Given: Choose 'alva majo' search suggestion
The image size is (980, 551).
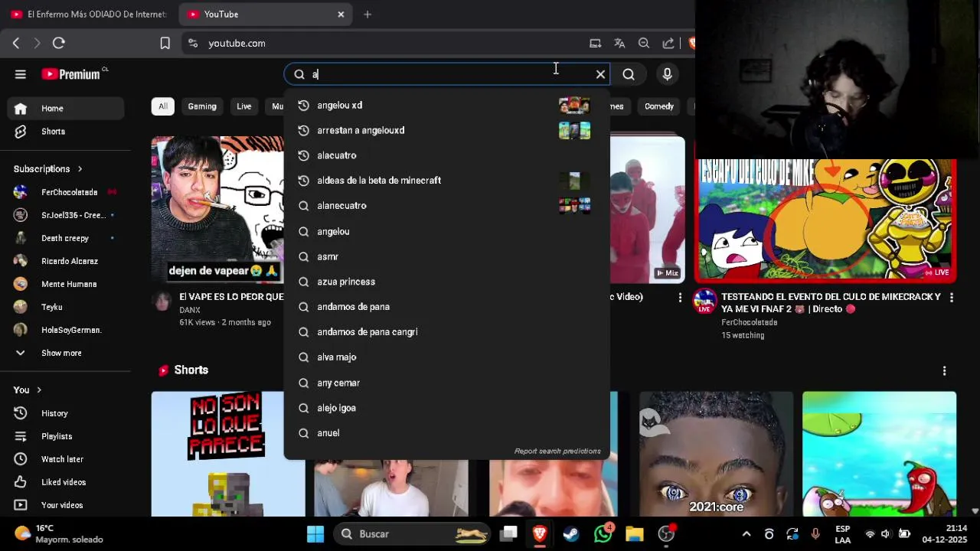Looking at the screenshot, I should coord(447,357).
